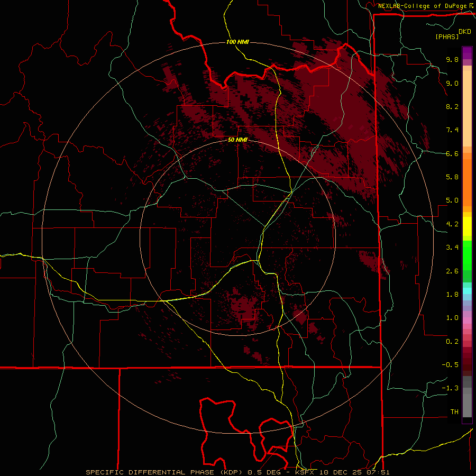
Task: Click the TH threshold label
Action: (454, 412)
